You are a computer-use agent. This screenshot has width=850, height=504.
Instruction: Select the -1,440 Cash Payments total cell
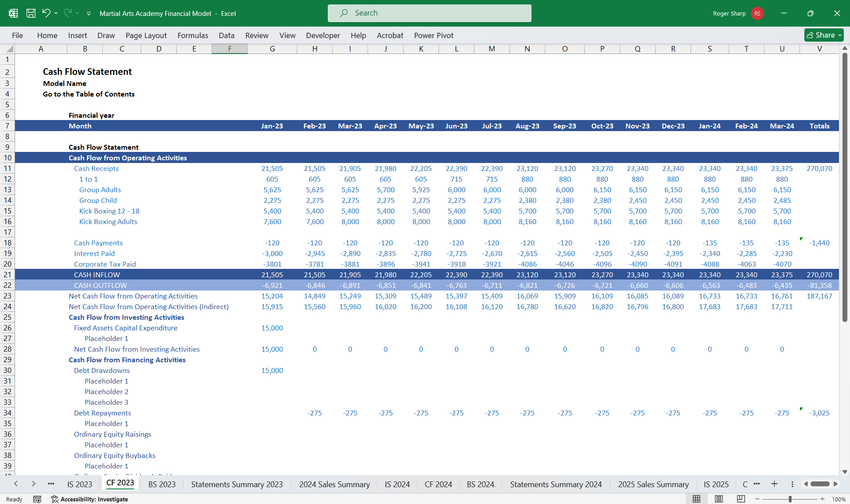click(819, 243)
